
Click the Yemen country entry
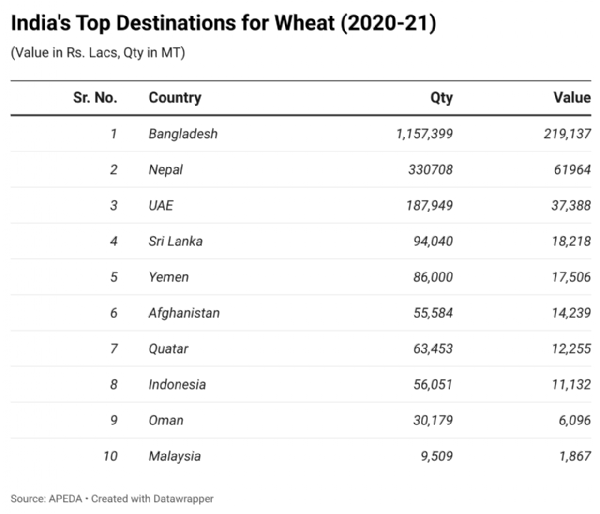[x=168, y=277]
